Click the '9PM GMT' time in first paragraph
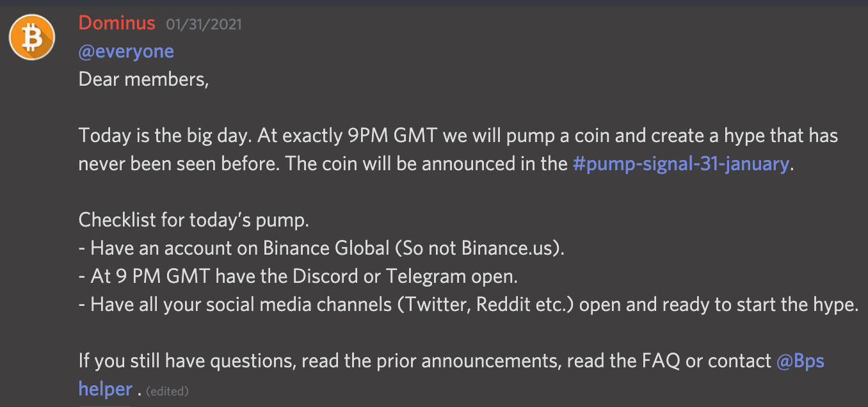This screenshot has height=407, width=868. point(390,136)
